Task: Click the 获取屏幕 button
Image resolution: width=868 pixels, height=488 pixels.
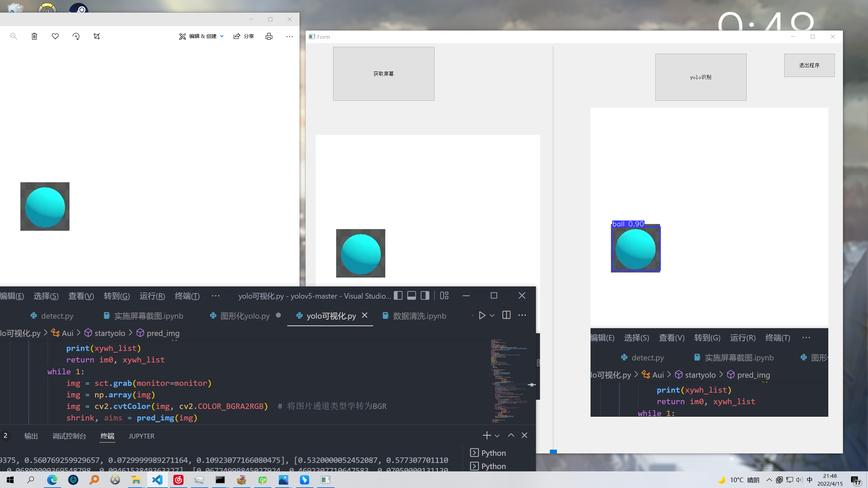Action: (x=383, y=74)
